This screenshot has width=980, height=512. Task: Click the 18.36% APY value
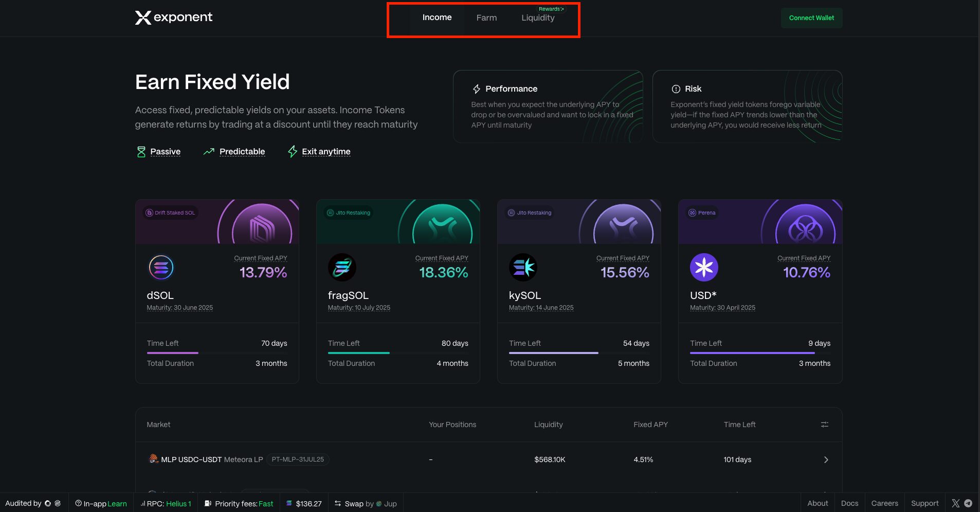(444, 272)
